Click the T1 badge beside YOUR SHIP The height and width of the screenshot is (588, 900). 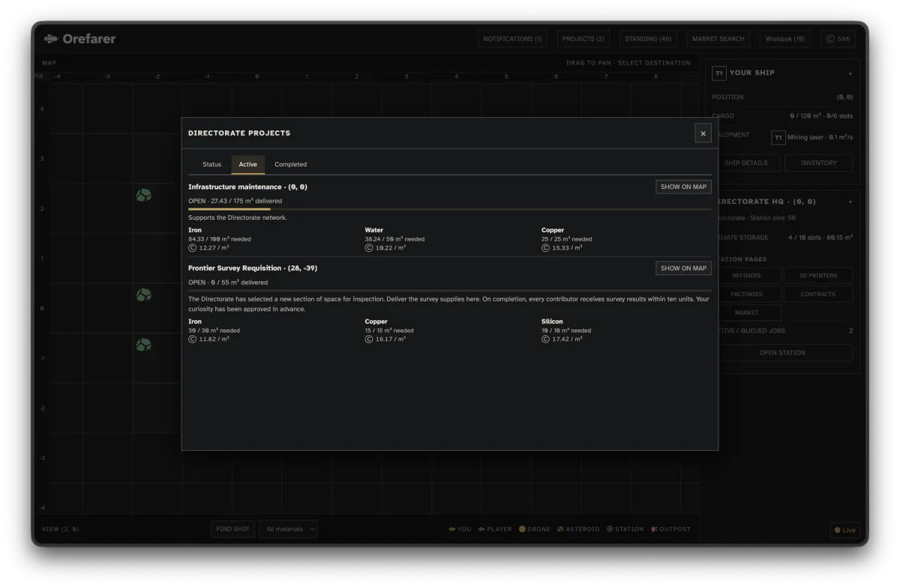(718, 73)
